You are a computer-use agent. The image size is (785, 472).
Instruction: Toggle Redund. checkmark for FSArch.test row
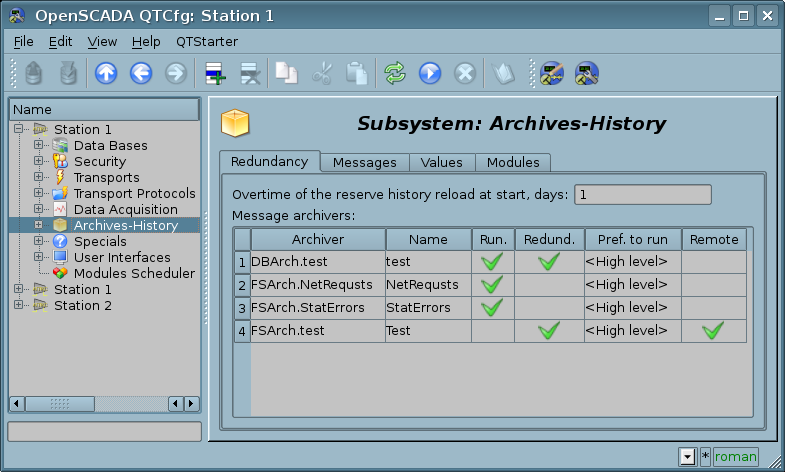coord(548,331)
